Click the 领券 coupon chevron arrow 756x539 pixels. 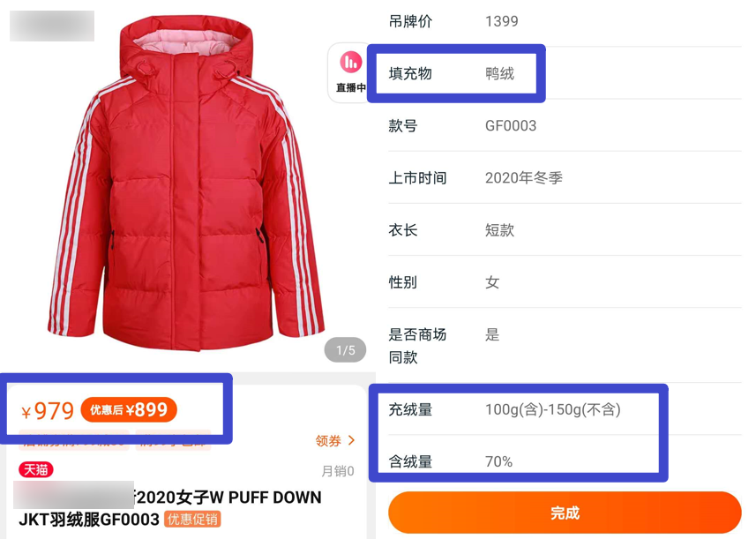[x=351, y=440]
